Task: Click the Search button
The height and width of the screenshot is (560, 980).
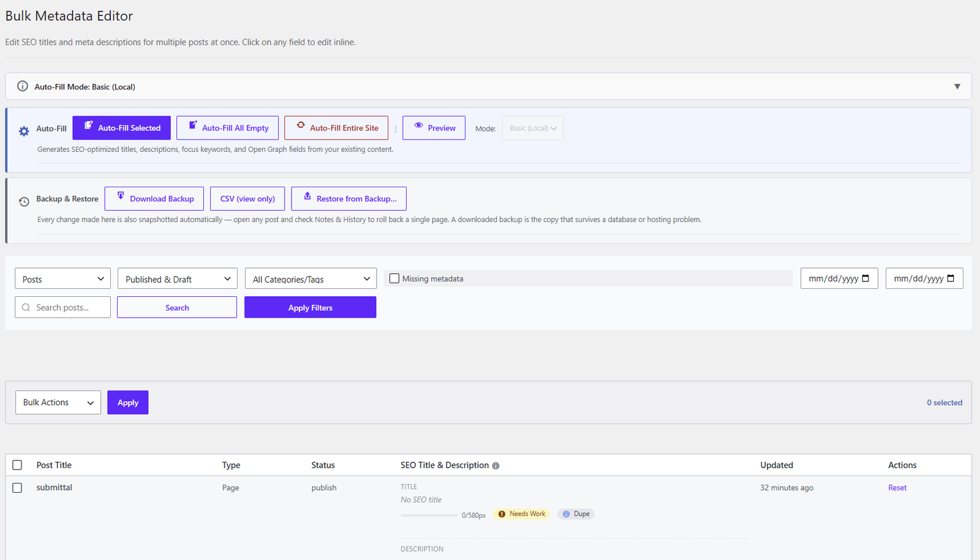Action: [x=177, y=307]
